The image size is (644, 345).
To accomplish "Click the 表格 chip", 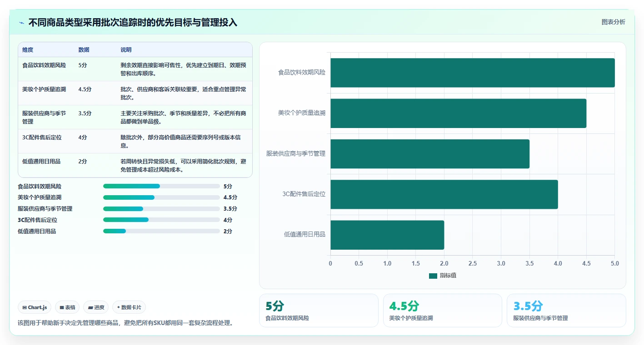I will pyautogui.click(x=67, y=307).
